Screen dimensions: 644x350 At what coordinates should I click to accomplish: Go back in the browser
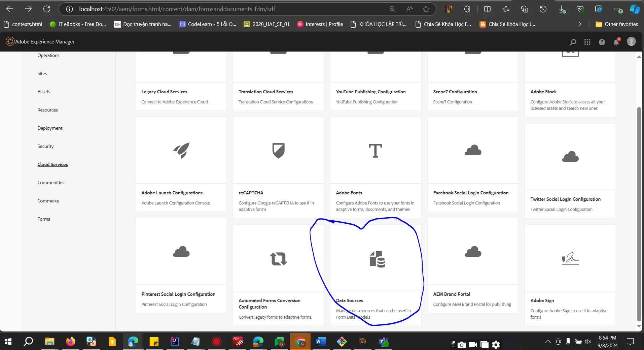click(x=10, y=9)
